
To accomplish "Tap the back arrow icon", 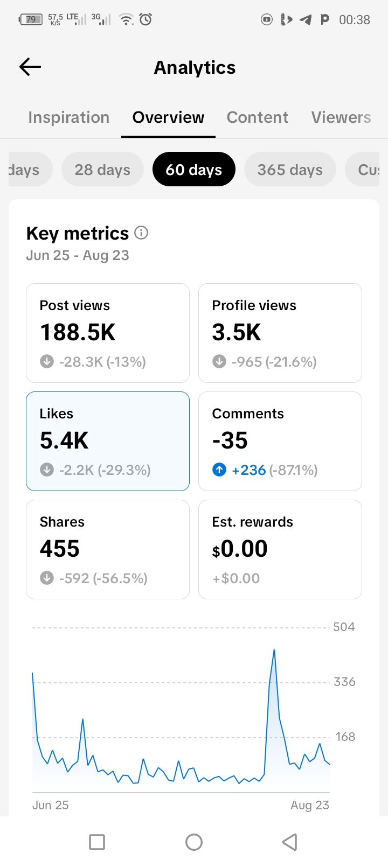I will 30,67.
